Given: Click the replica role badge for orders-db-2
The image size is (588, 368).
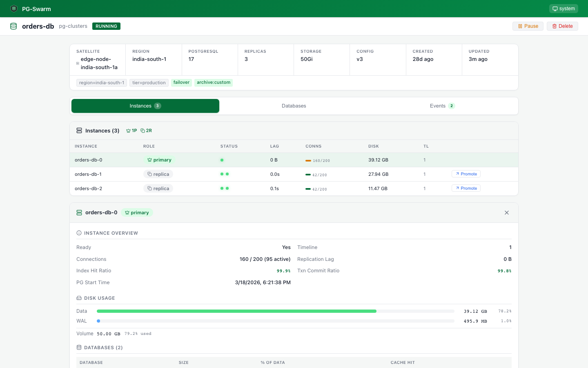Looking at the screenshot, I should (x=158, y=188).
